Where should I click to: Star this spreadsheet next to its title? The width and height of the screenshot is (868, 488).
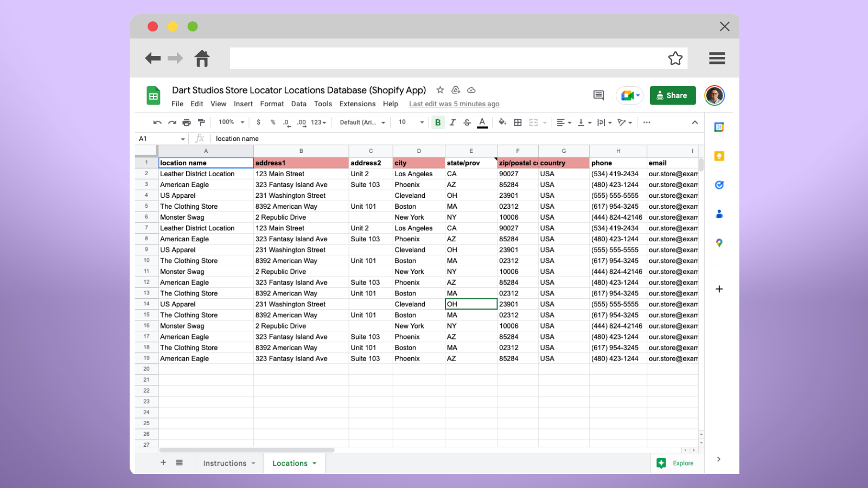pyautogui.click(x=440, y=90)
